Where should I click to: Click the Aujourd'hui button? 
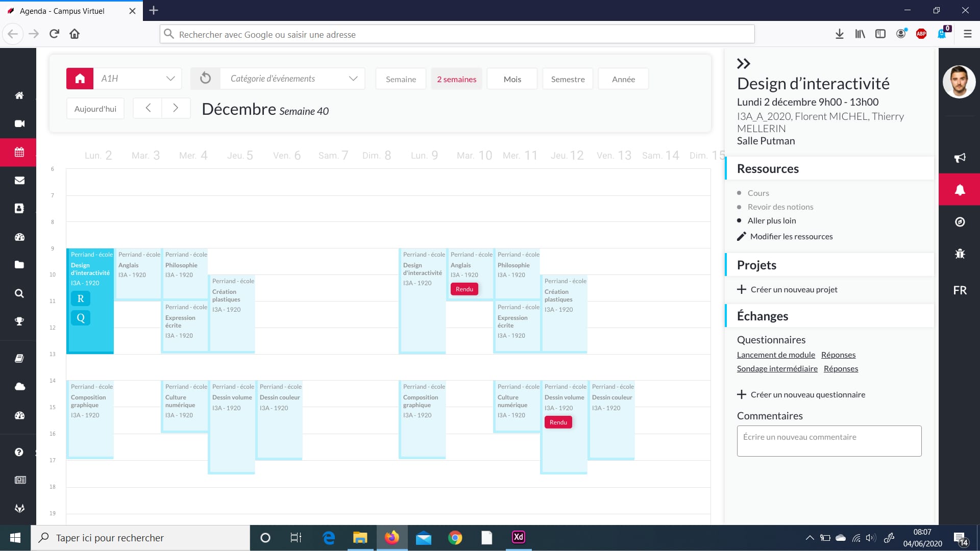click(x=95, y=109)
